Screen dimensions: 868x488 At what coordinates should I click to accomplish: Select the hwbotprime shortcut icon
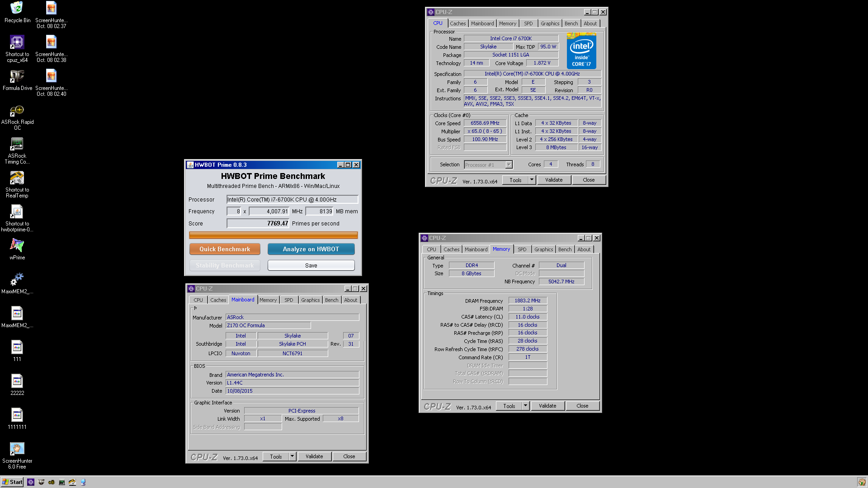[x=17, y=218]
